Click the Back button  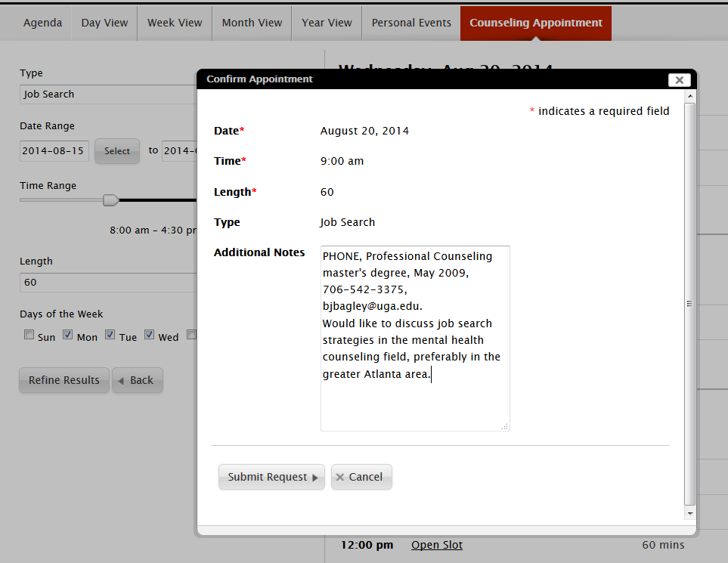pyautogui.click(x=138, y=380)
